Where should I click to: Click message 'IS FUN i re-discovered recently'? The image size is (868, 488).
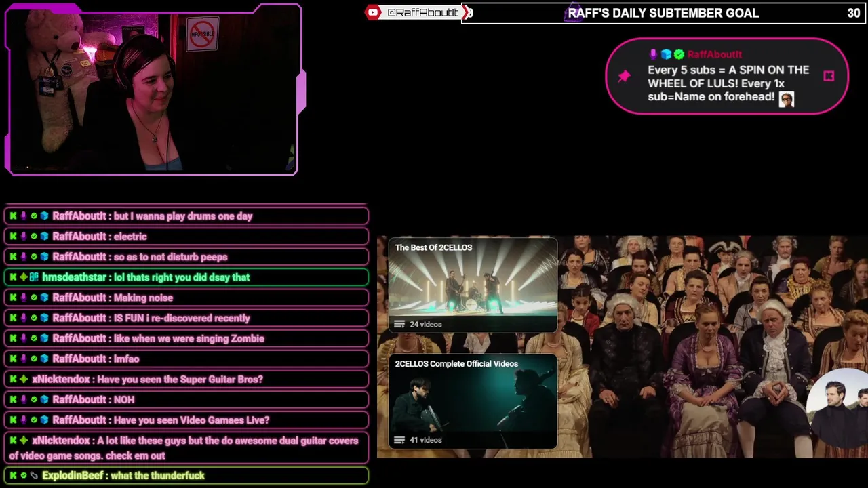(x=182, y=318)
